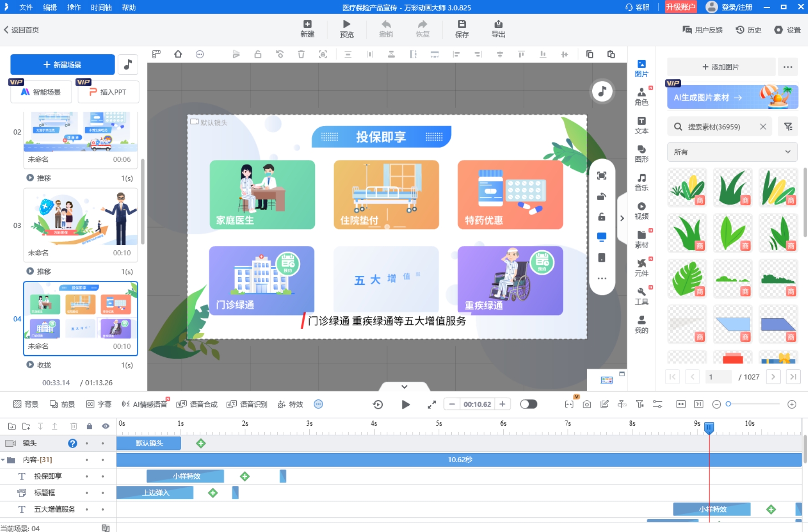Toggle the switch next to the time field

528,404
